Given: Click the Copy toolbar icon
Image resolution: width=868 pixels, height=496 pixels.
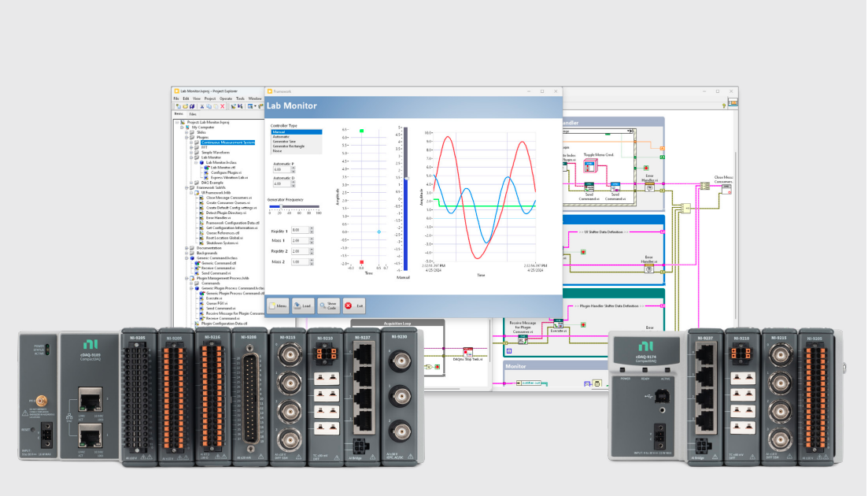Looking at the screenshot, I should click(209, 106).
